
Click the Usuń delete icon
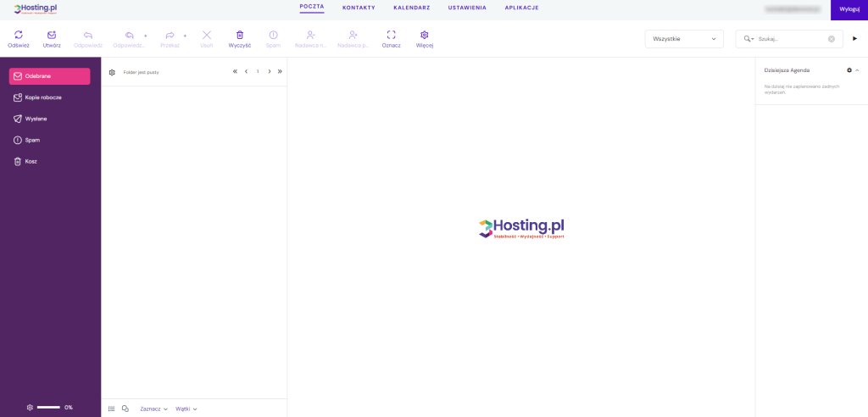(207, 35)
